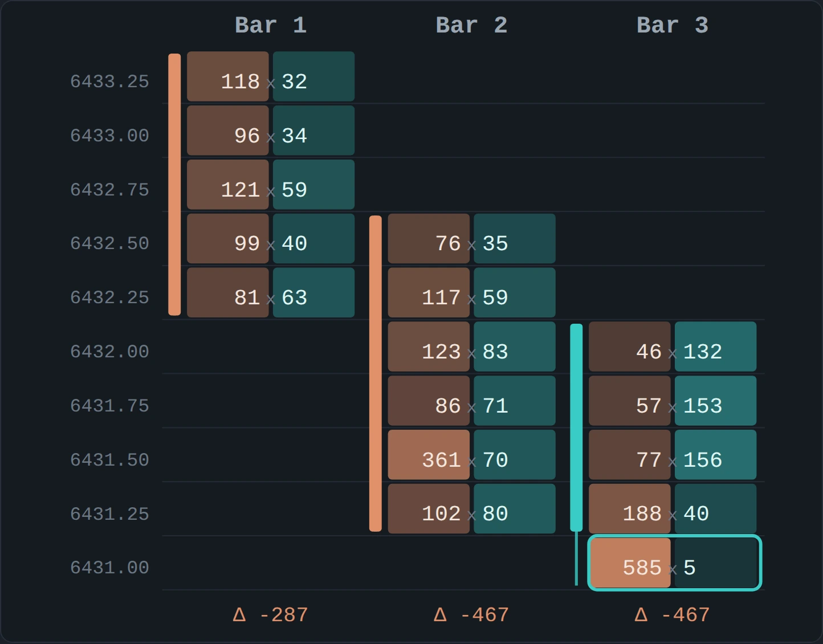The image size is (823, 644).
Task: Click bid cell 77 in Bar 3
Action: point(630,455)
